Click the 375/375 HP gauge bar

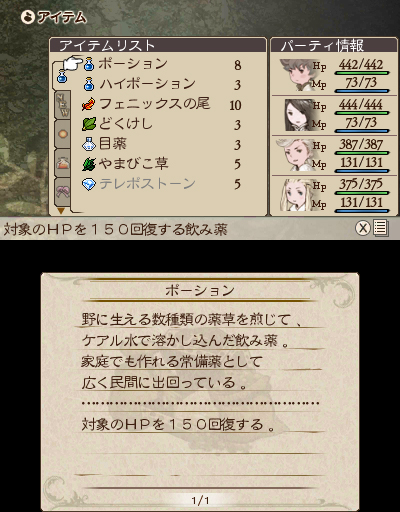[362, 193]
